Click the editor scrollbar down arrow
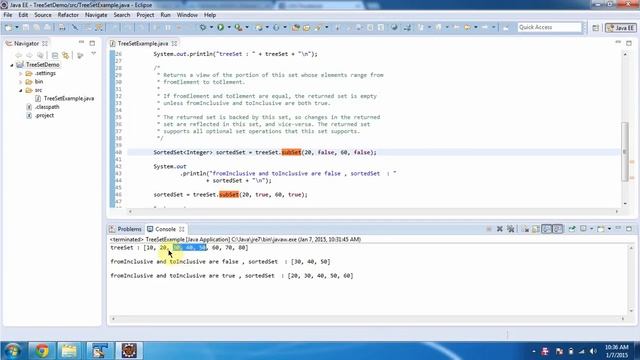Viewport: 640px width, 360px height. 625,204
